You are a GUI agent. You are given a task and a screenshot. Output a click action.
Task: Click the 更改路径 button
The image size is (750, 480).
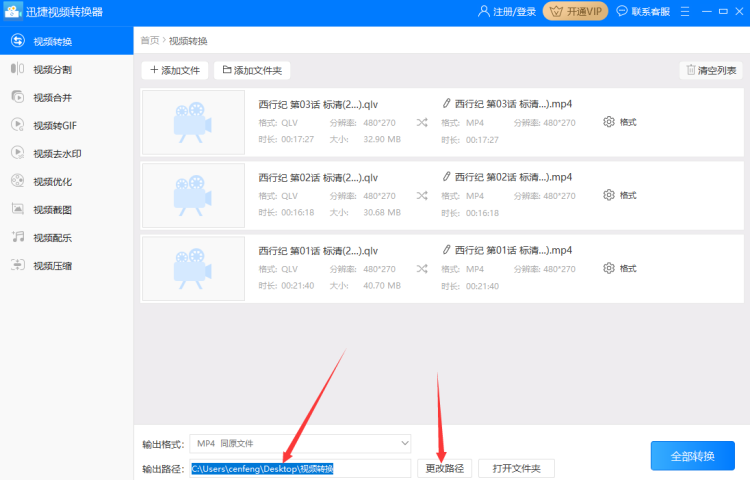[444, 469]
